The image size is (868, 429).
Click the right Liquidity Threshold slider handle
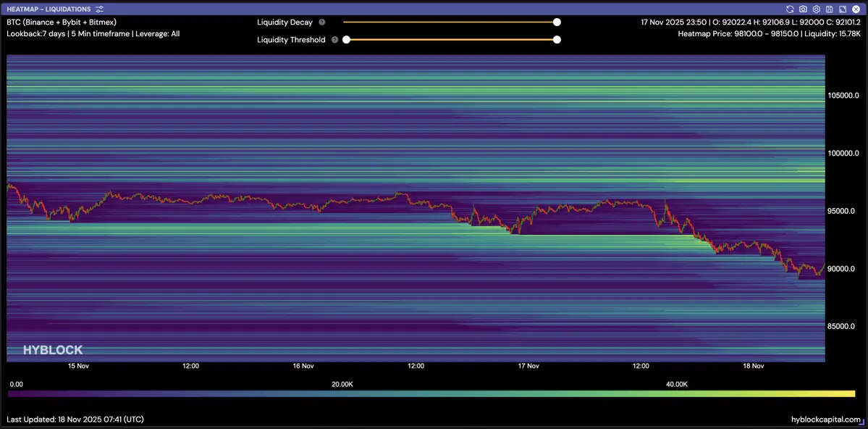[x=557, y=40]
